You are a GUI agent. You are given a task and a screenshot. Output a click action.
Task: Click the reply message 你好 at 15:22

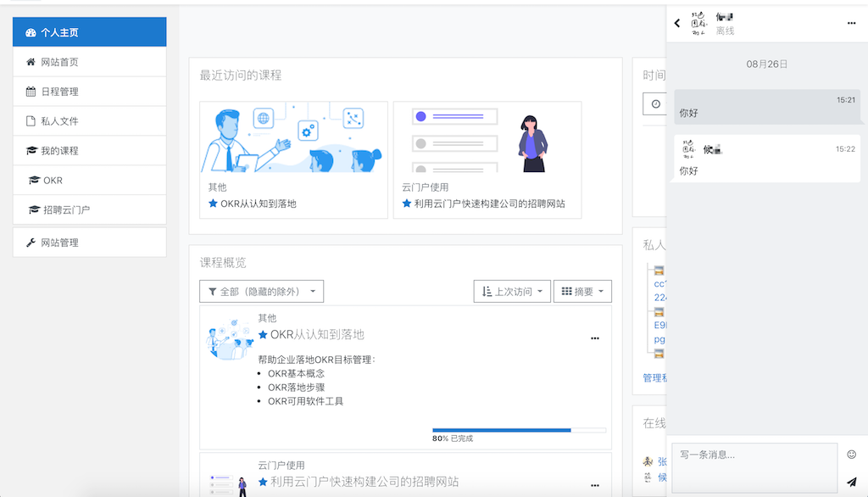coord(767,159)
